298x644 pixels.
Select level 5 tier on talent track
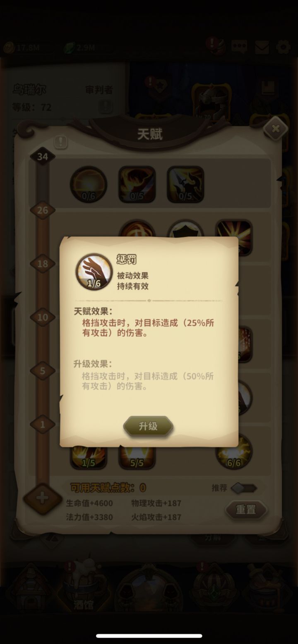[43, 371]
